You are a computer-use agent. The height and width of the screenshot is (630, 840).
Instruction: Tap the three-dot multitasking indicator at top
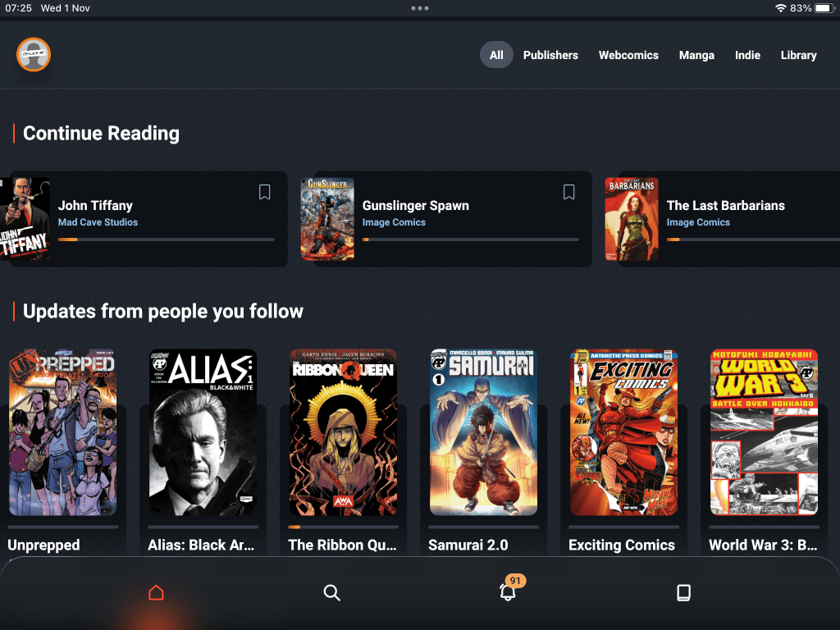pos(420,8)
